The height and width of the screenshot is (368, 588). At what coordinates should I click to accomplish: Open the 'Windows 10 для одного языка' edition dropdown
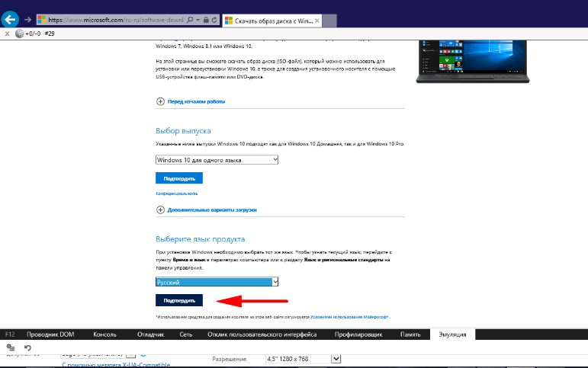(217, 160)
